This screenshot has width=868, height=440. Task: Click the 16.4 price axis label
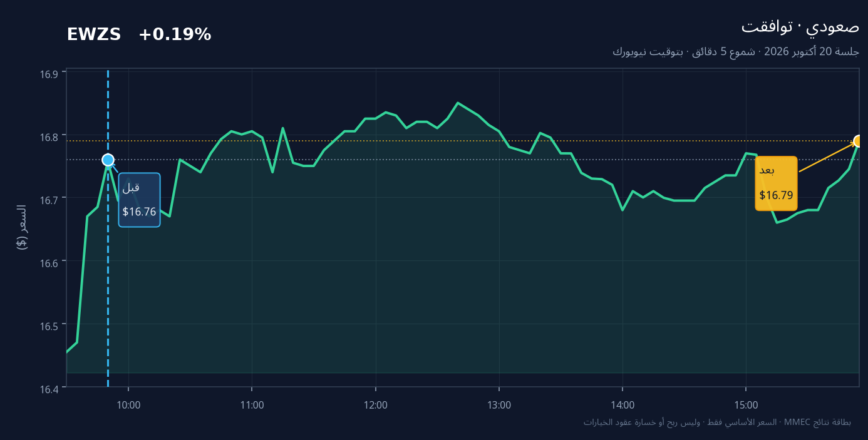pos(49,389)
